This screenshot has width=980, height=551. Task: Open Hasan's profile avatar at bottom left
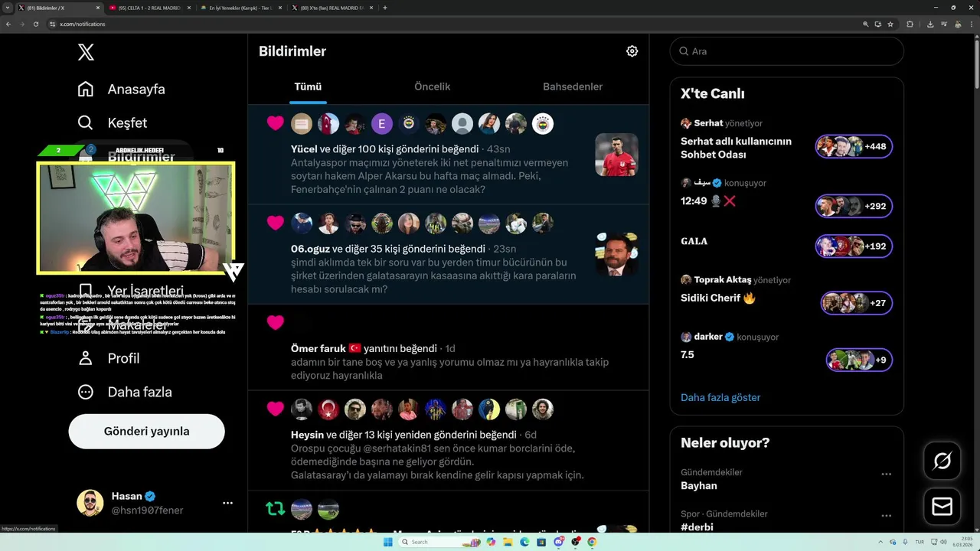coord(90,503)
